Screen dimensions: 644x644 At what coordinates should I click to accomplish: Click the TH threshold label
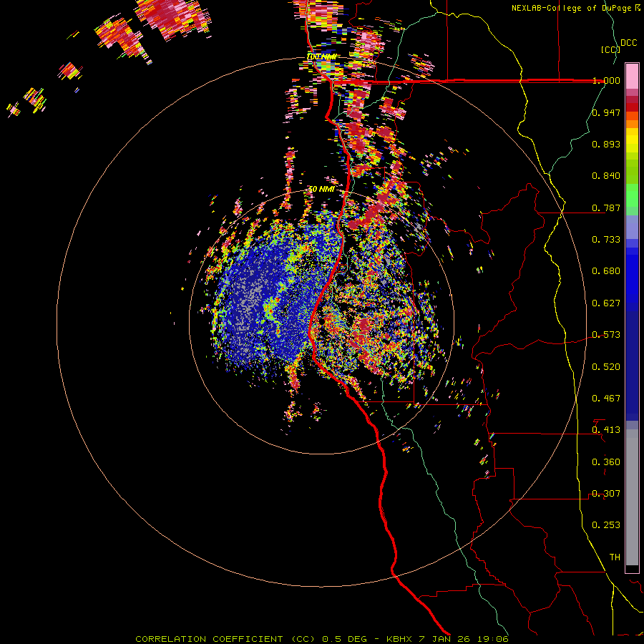click(615, 557)
